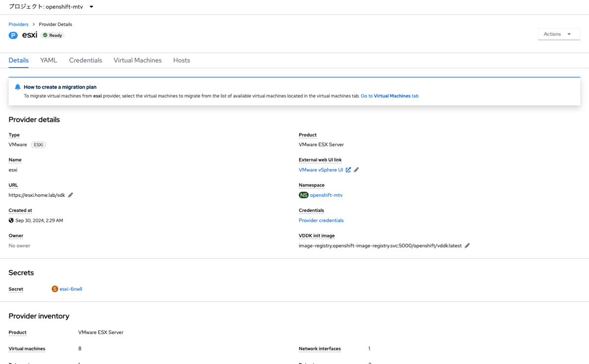
Task: Click the Name field label
Action: (x=15, y=160)
